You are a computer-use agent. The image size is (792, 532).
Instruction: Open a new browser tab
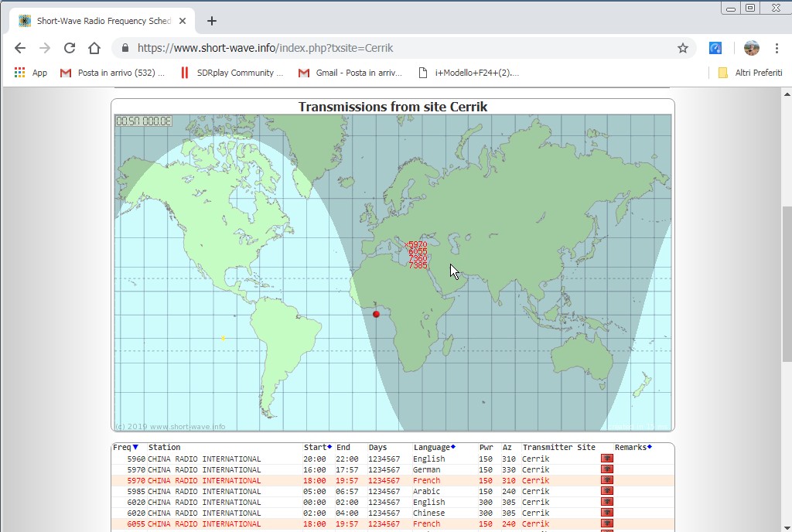click(x=212, y=21)
